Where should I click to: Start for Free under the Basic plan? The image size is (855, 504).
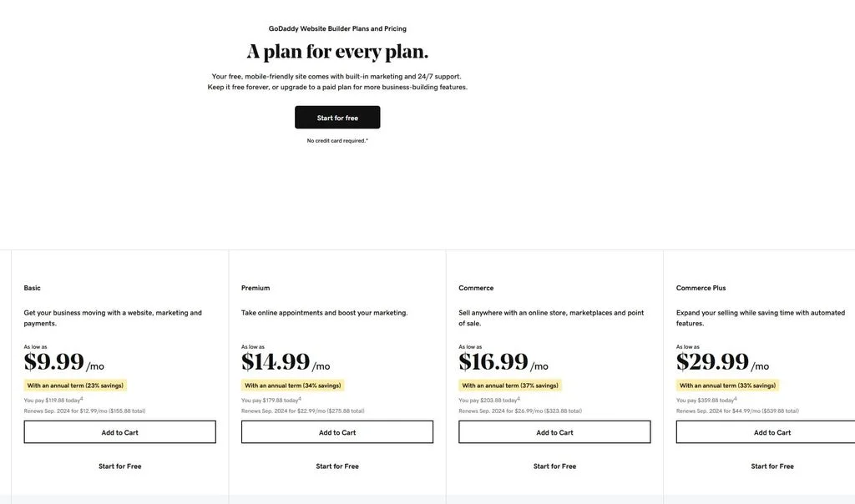coord(119,466)
